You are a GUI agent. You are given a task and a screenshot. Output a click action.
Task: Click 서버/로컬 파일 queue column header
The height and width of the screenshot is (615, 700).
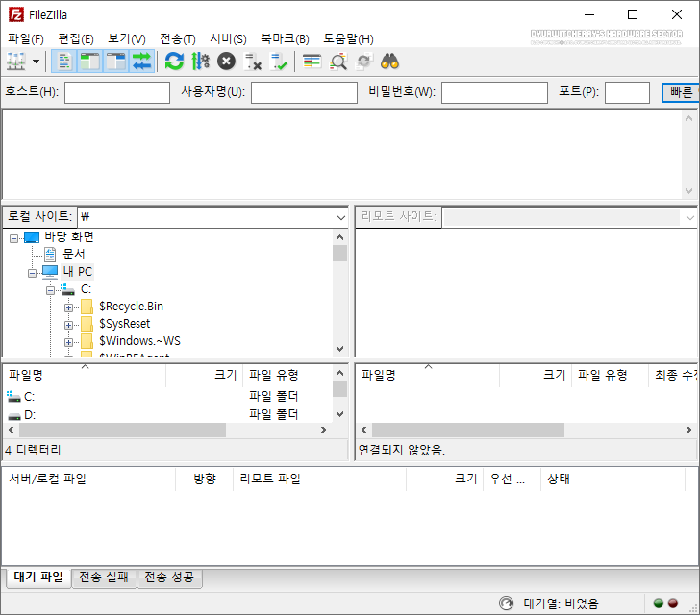pos(89,479)
